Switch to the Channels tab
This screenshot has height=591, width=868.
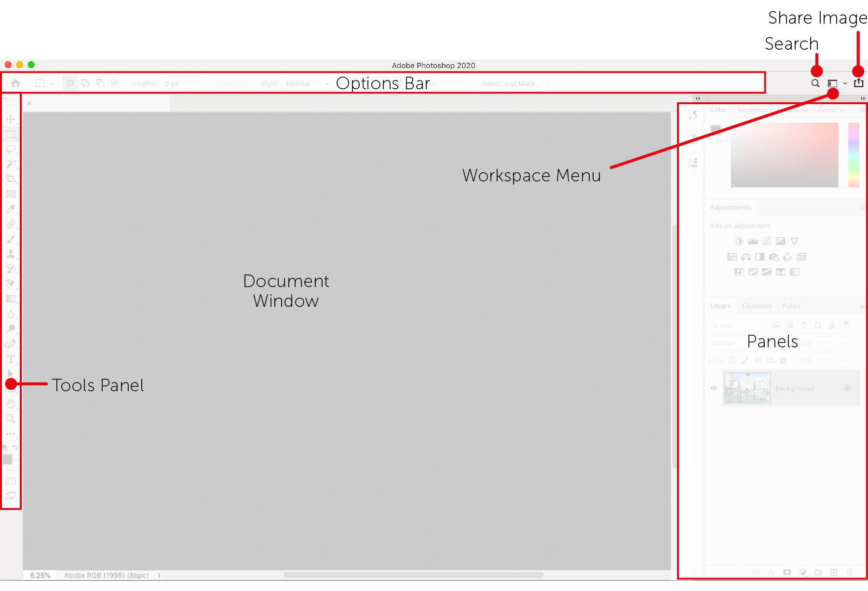[x=757, y=306]
